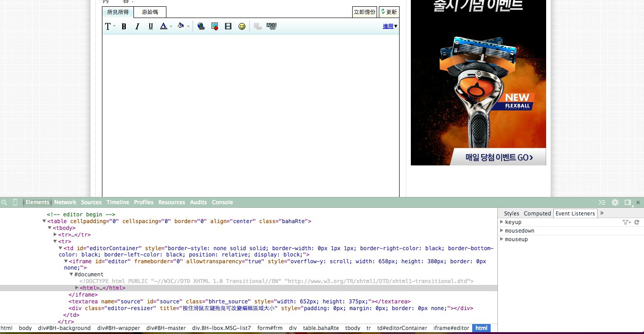Collapse the #document node

[71, 274]
